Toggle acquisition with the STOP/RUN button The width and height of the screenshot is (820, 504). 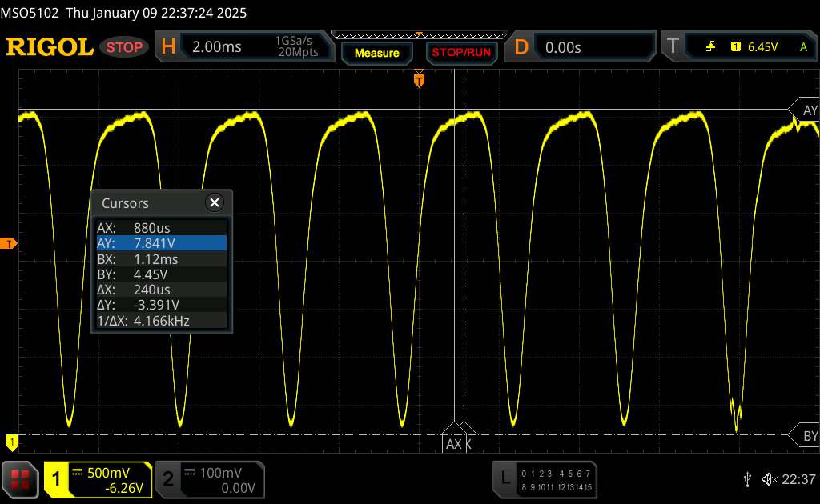[460, 53]
